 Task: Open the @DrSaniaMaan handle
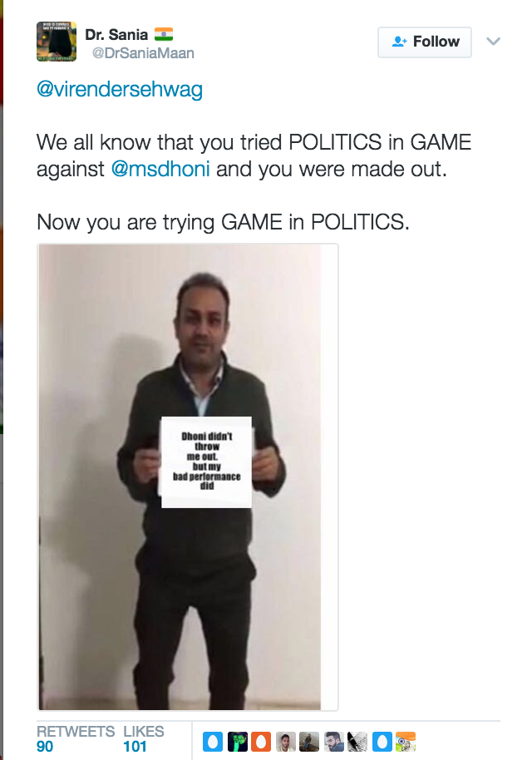click(x=144, y=53)
